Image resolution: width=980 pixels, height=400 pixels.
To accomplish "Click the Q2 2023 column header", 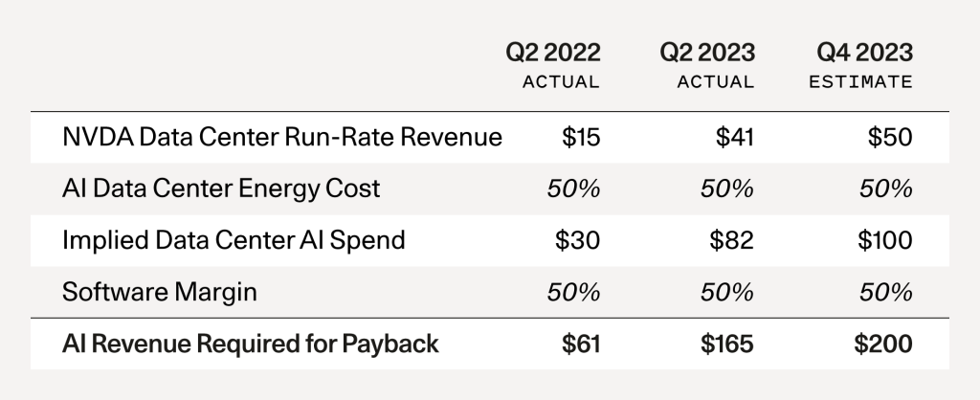I will pyautogui.click(x=707, y=53).
